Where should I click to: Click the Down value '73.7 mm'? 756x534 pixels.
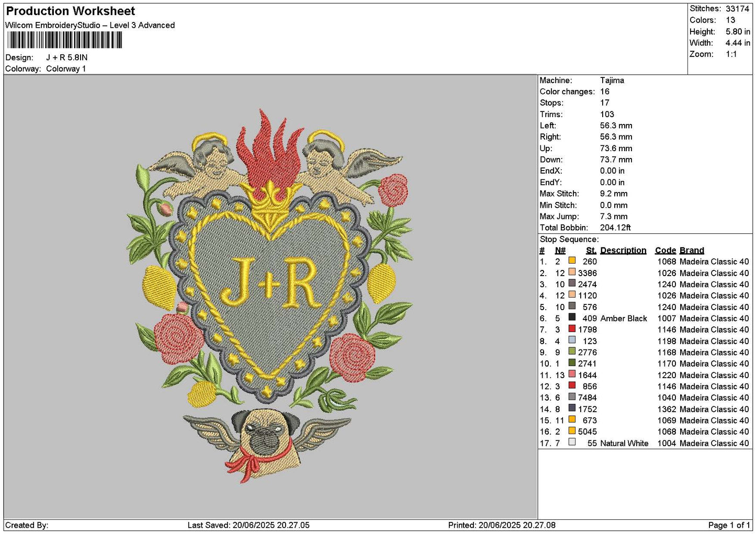(616, 160)
